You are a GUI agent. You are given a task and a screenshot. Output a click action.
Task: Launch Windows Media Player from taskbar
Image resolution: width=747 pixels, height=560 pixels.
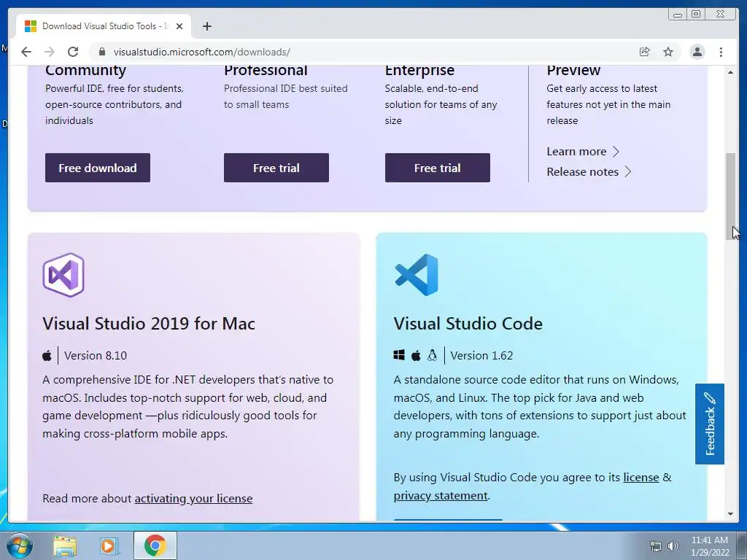tap(109, 546)
